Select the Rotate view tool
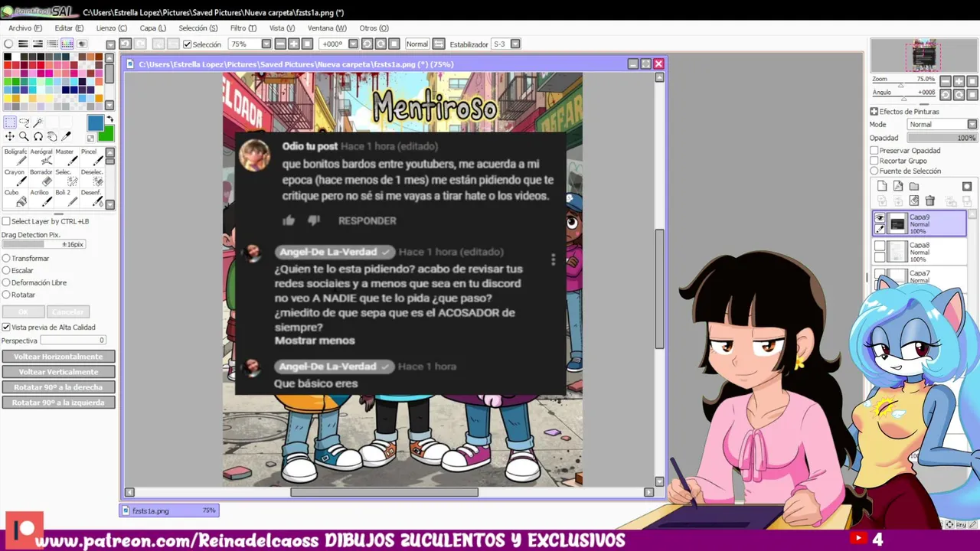 [x=38, y=136]
